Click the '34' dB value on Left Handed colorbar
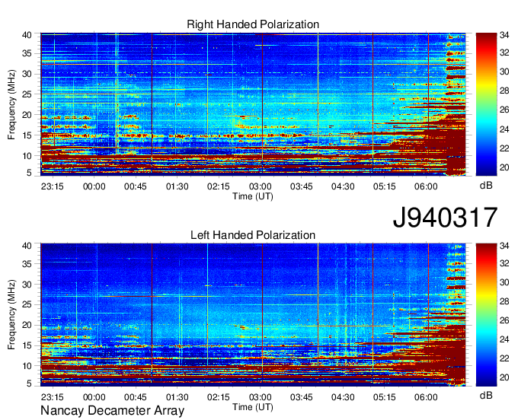The image size is (518, 420). coord(504,246)
